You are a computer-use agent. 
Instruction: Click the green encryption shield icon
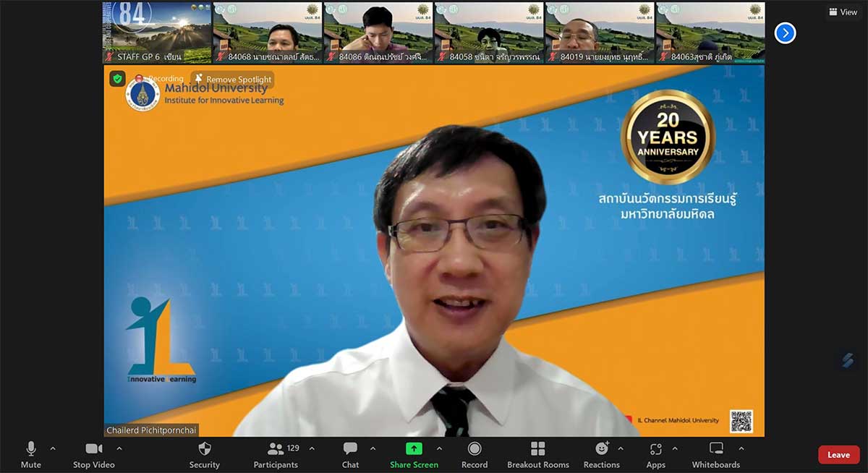coord(117,79)
